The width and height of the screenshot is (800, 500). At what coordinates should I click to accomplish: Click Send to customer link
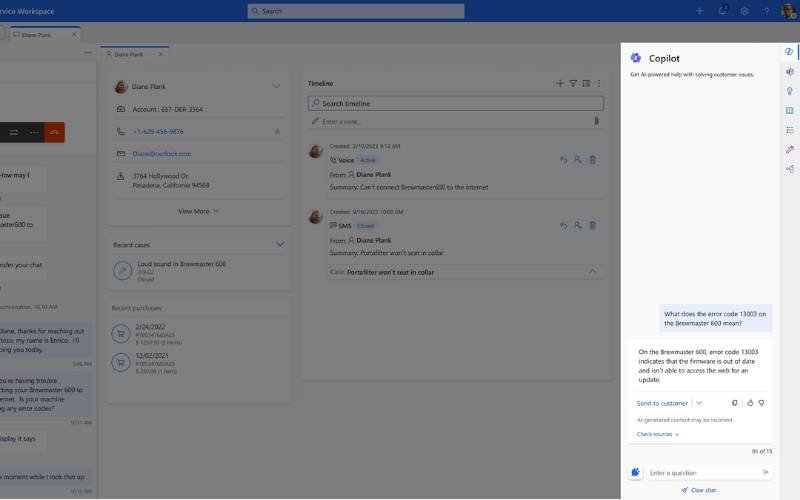coord(662,403)
